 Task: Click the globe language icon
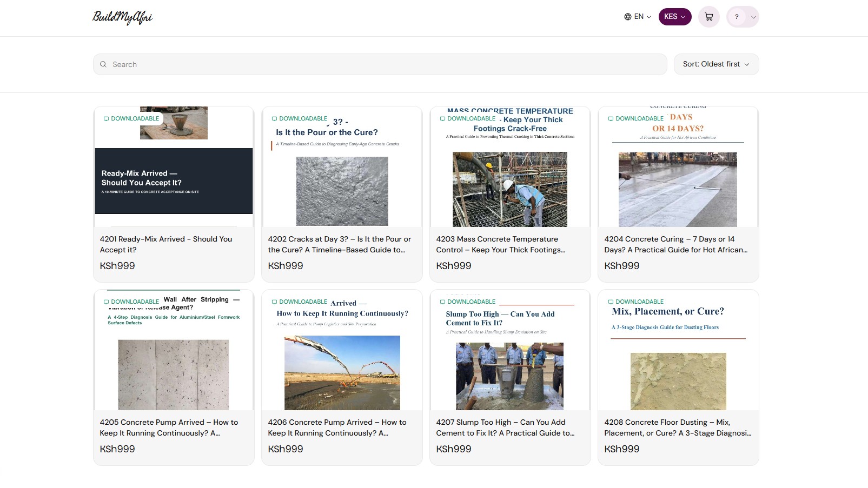tap(628, 17)
